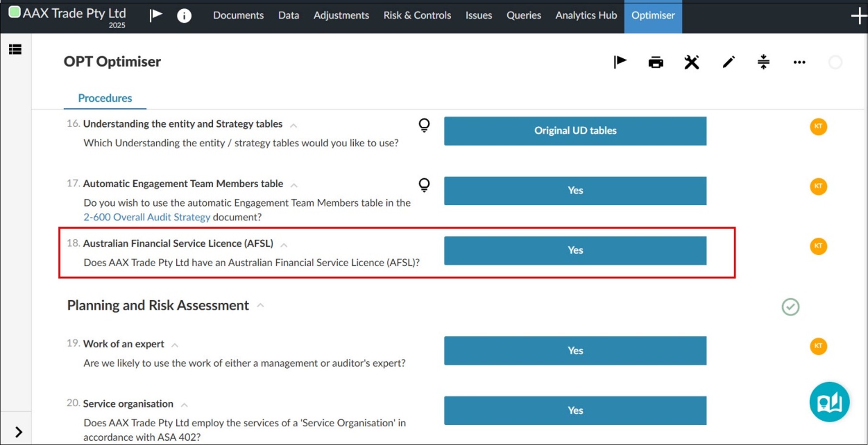Click the empty circle sign-off indicator
The width and height of the screenshot is (868, 445).
pyautogui.click(x=835, y=62)
